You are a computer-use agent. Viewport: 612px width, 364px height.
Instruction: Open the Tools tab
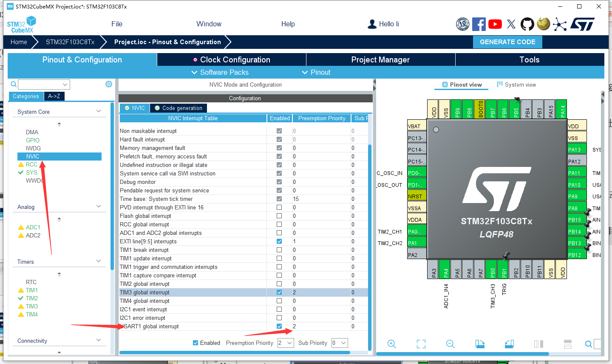pyautogui.click(x=530, y=59)
